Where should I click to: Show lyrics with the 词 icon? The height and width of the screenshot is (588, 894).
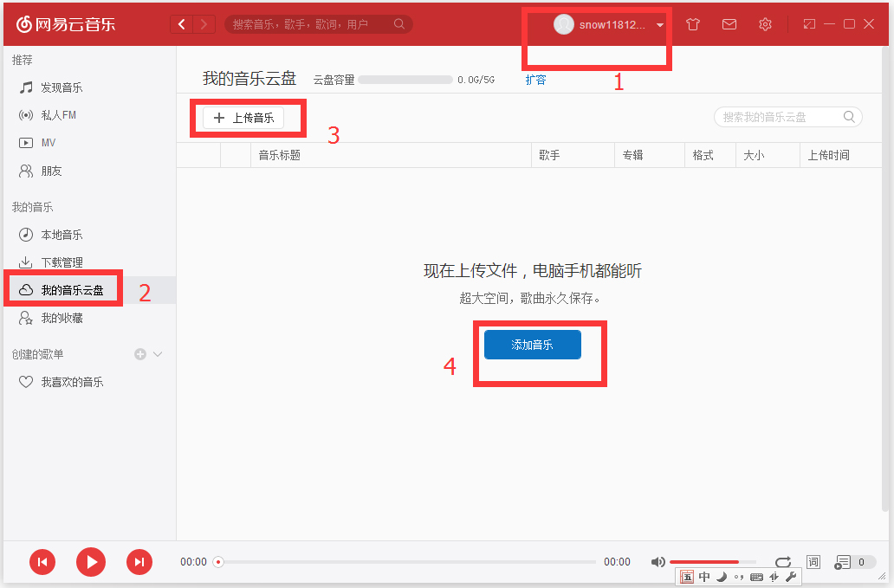pyautogui.click(x=813, y=561)
